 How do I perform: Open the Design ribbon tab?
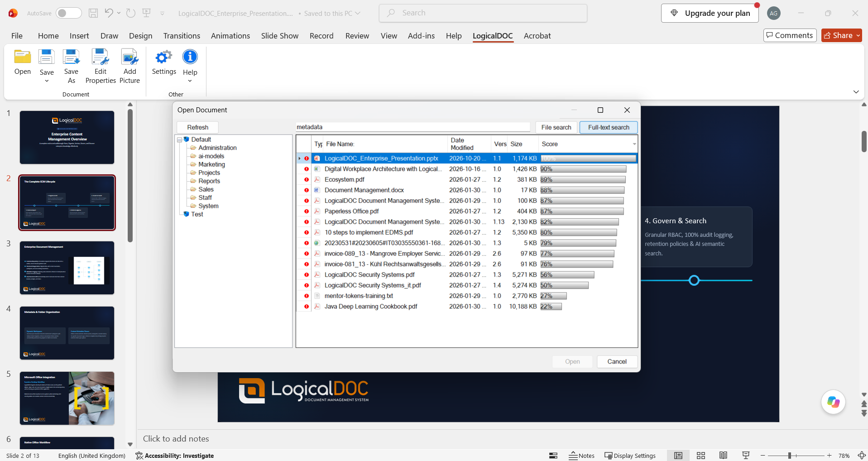(x=140, y=36)
